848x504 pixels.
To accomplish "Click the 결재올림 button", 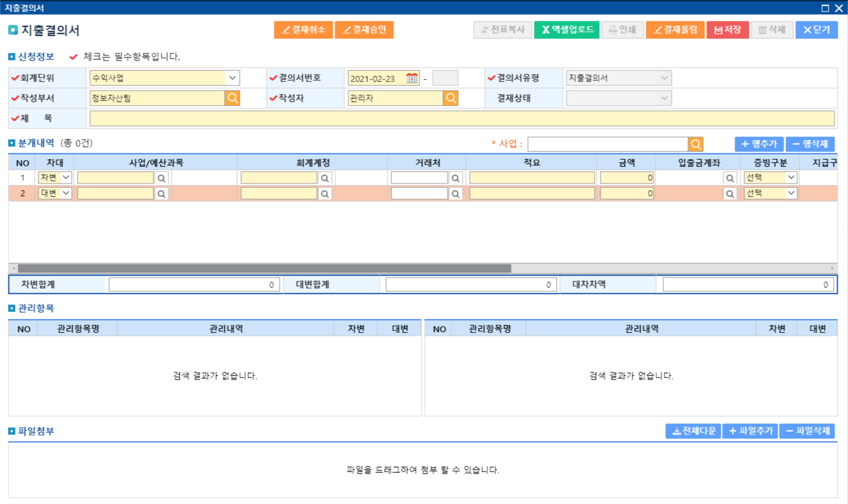I will click(x=675, y=30).
